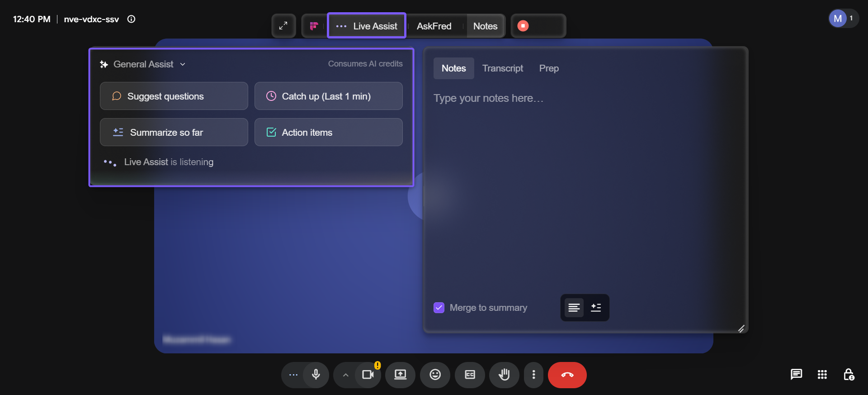Mute the microphone
Image resolution: width=868 pixels, height=395 pixels.
tap(316, 375)
